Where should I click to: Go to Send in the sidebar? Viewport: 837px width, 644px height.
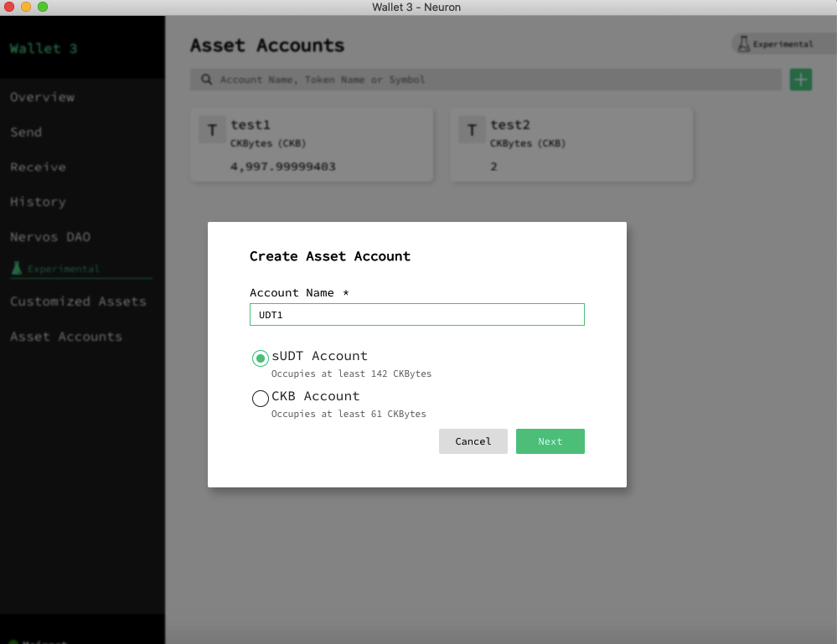26,132
